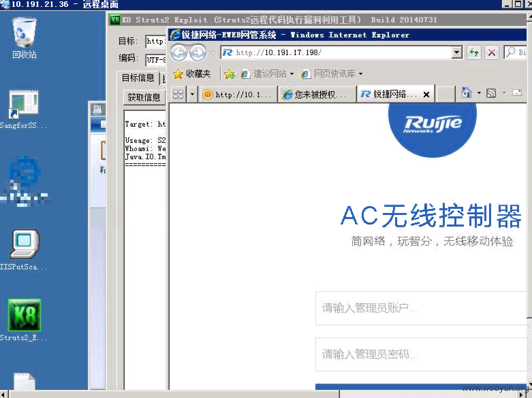Click the 获取信息 button in K8 window

coord(144,97)
